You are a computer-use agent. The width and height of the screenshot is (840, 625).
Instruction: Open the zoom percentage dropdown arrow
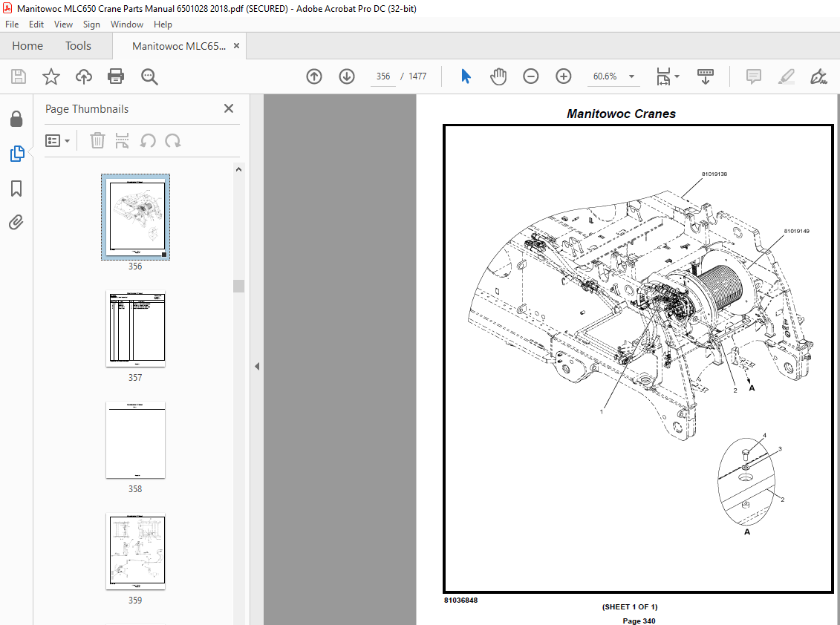[631, 76]
